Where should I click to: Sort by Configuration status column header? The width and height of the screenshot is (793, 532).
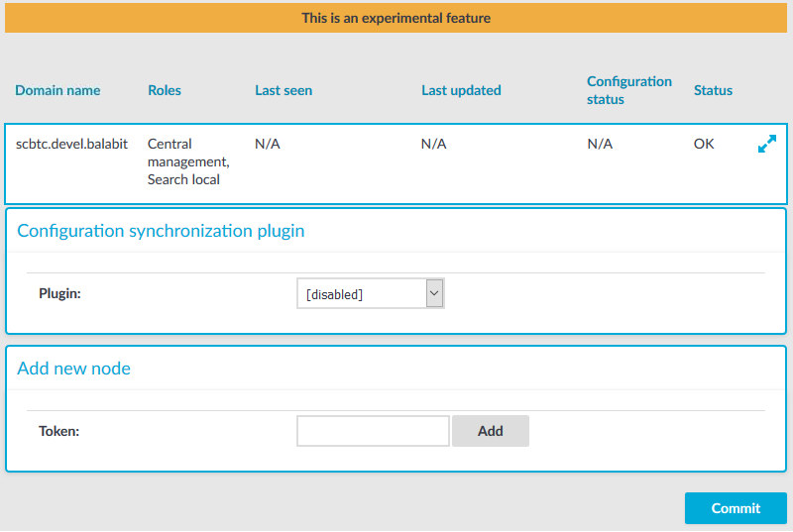coord(629,90)
